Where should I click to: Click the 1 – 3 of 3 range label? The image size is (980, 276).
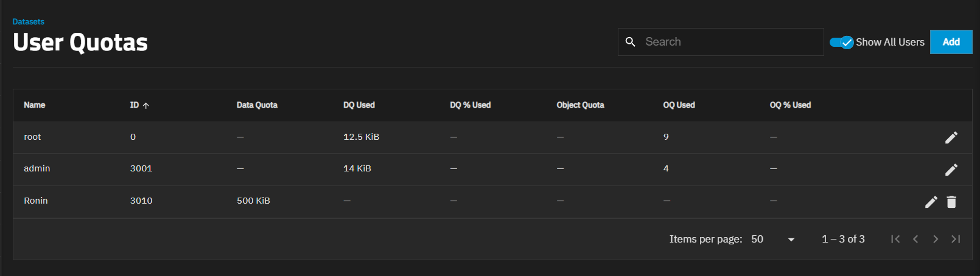click(x=843, y=239)
